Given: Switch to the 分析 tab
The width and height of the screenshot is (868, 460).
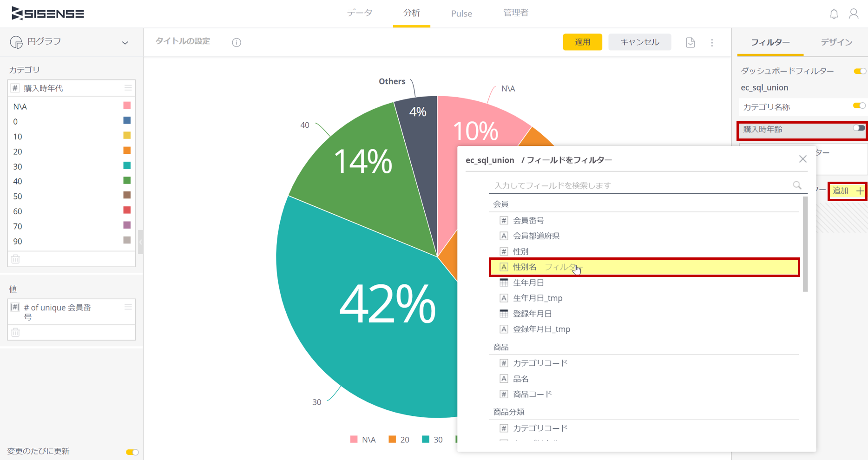Looking at the screenshot, I should coord(412,13).
